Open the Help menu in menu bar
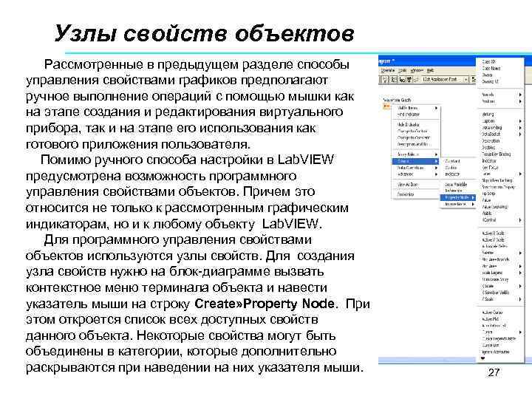Image resolution: width=532 pixels, height=399 pixels. click(430, 71)
